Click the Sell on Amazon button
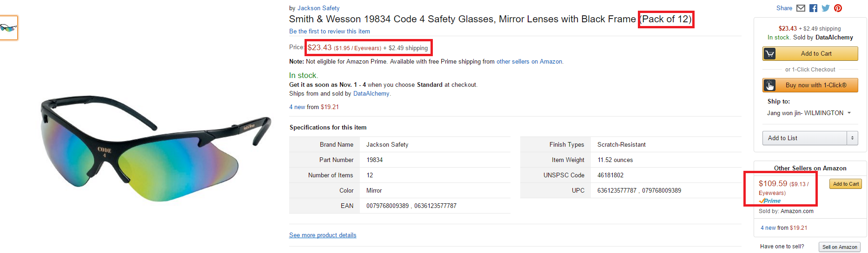Viewport: 868px width, 253px height. click(839, 247)
